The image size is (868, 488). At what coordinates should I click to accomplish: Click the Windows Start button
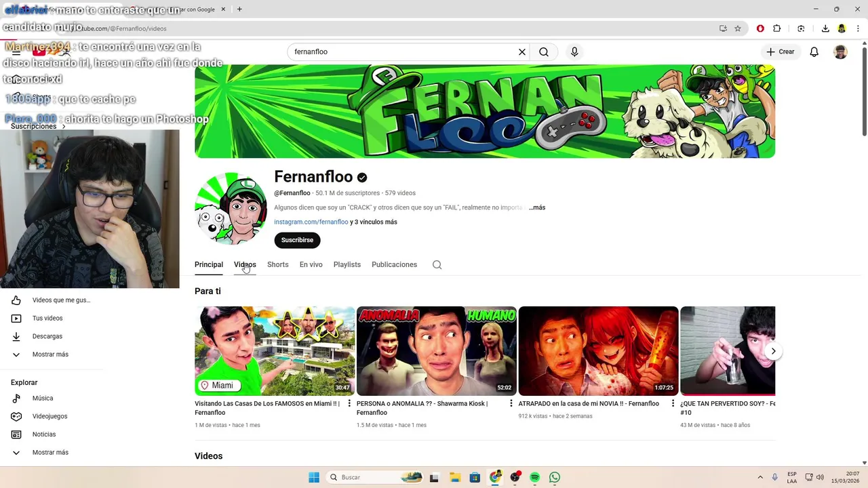314,477
